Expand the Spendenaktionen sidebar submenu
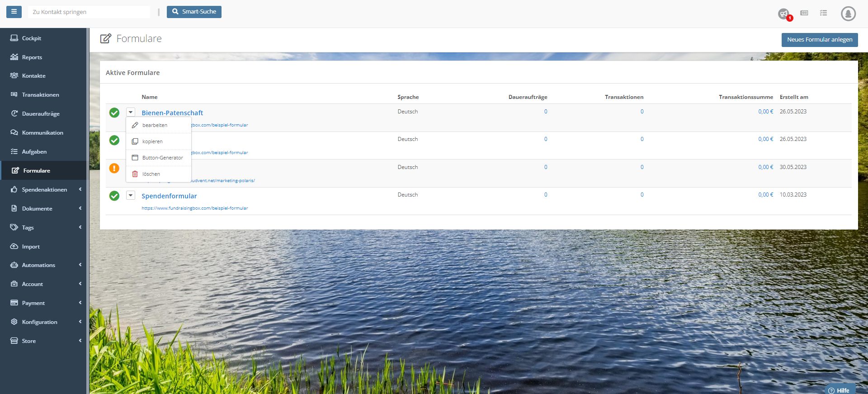This screenshot has width=868, height=394. [44, 190]
